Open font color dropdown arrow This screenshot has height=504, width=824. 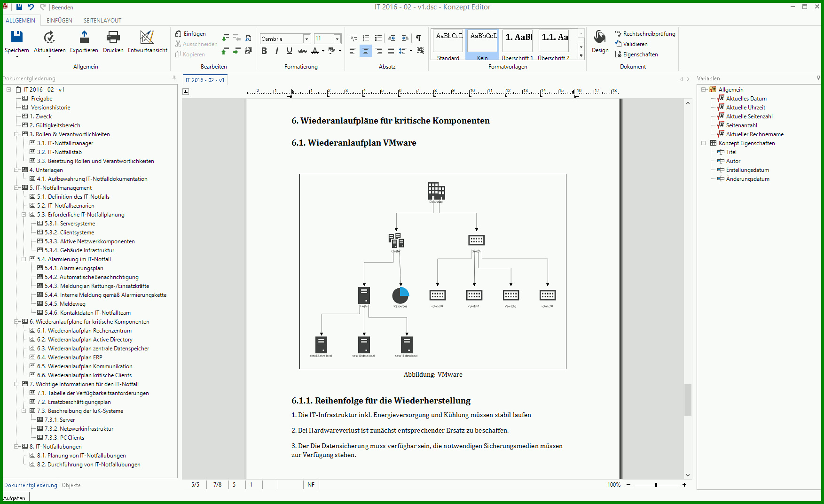tap(323, 51)
